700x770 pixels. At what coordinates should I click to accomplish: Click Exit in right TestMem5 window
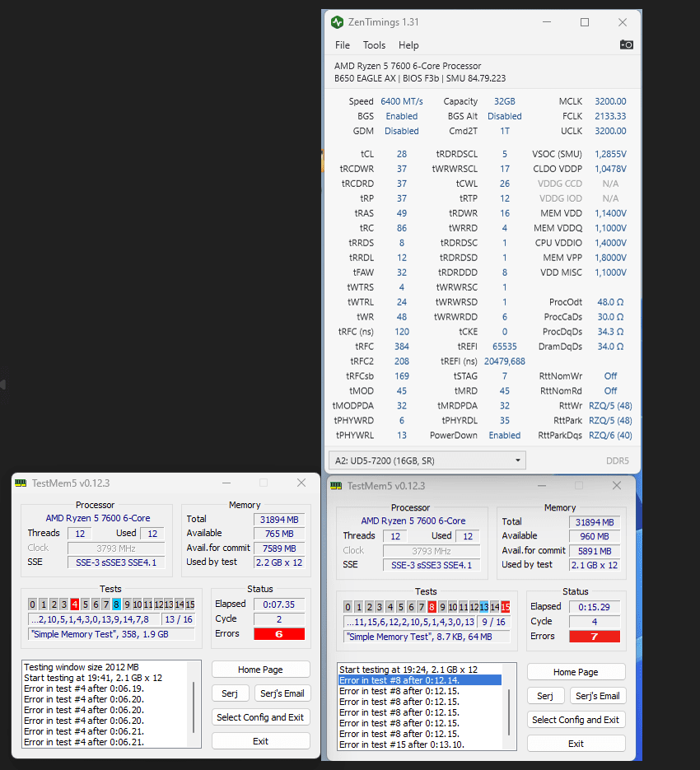[576, 744]
